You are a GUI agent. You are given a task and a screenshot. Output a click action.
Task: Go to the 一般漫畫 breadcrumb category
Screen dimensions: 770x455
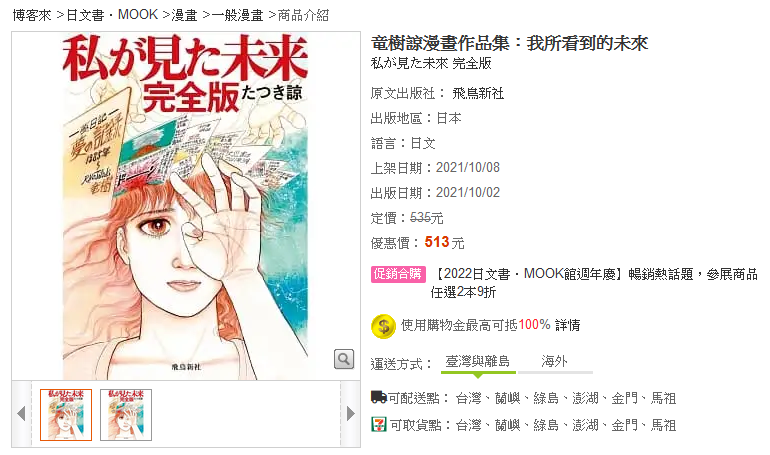[x=238, y=16]
